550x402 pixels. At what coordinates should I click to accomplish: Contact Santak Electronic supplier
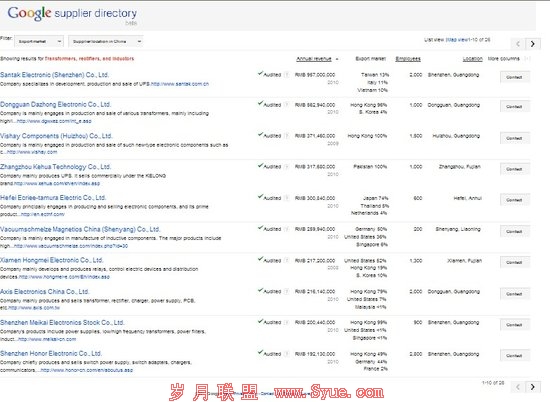click(514, 77)
